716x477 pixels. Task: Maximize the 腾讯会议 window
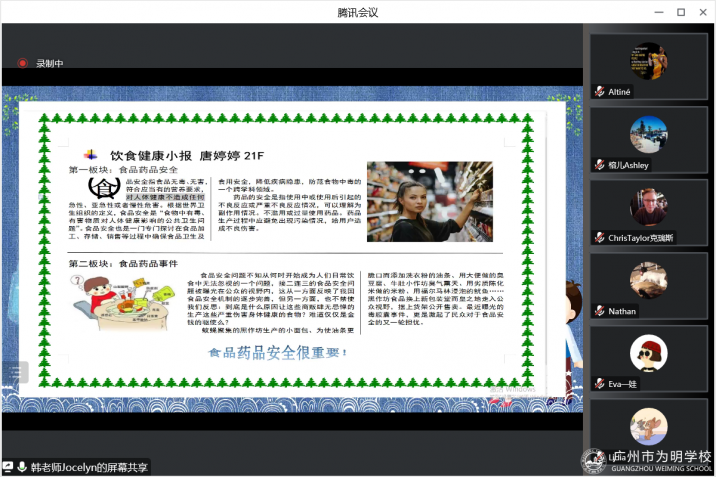(x=681, y=12)
